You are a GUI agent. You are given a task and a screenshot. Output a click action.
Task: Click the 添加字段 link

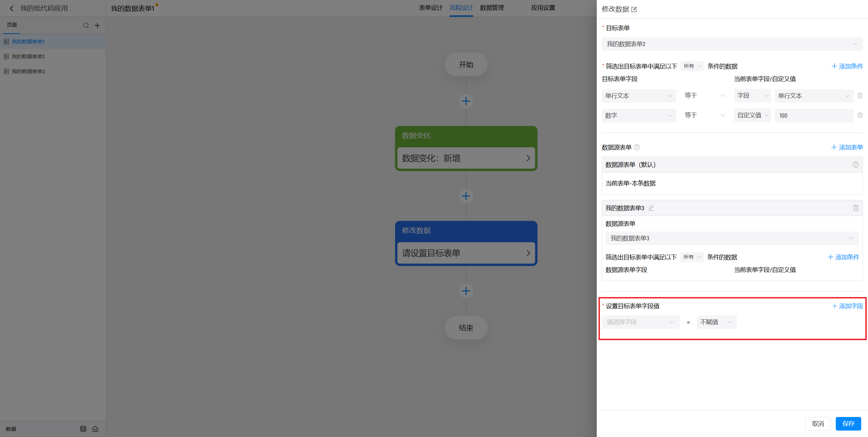coord(847,306)
